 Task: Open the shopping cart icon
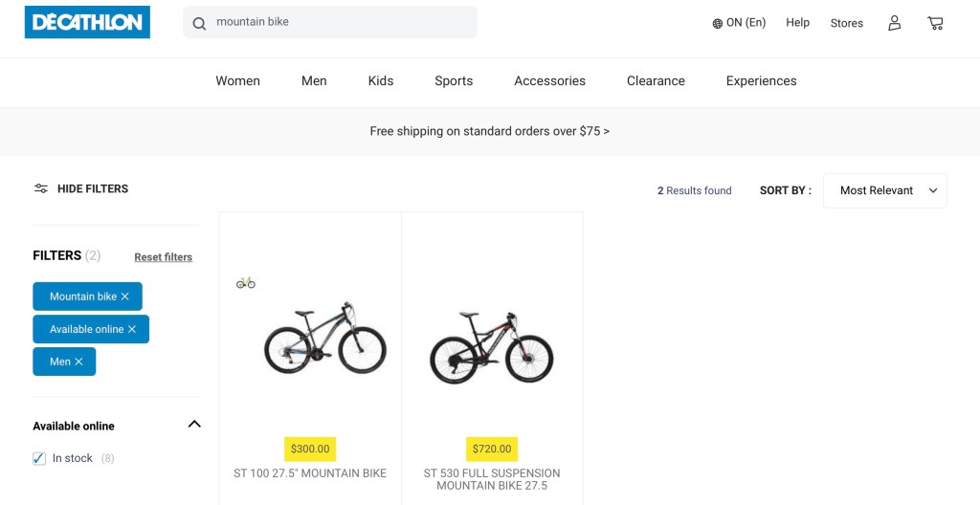point(935,23)
